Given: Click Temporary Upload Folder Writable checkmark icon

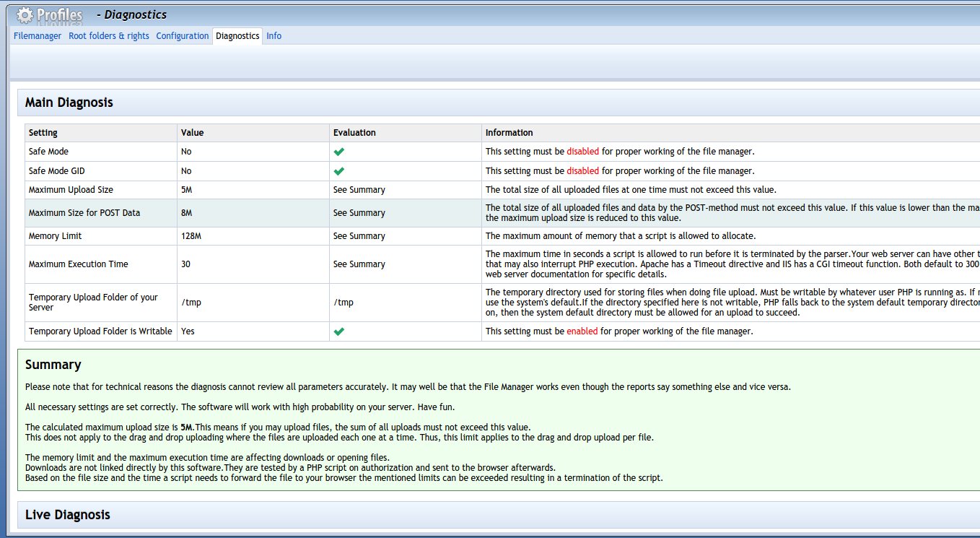Looking at the screenshot, I should click(339, 331).
